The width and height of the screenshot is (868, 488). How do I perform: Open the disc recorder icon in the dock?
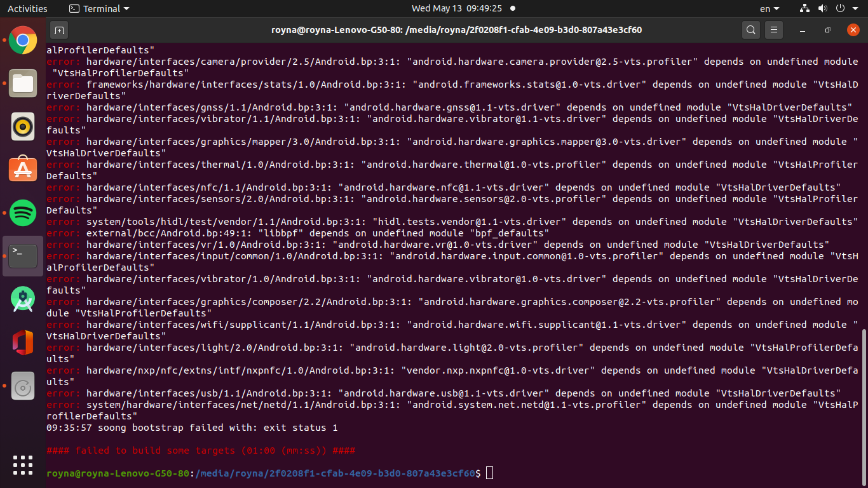(22, 386)
